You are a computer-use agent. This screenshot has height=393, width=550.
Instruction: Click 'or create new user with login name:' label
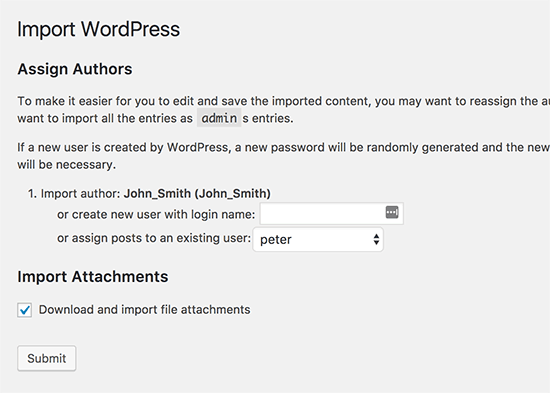coord(156,214)
